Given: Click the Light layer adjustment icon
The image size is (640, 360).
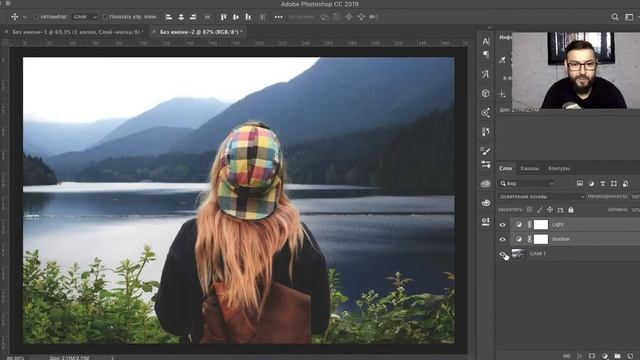Looking at the screenshot, I should [519, 224].
